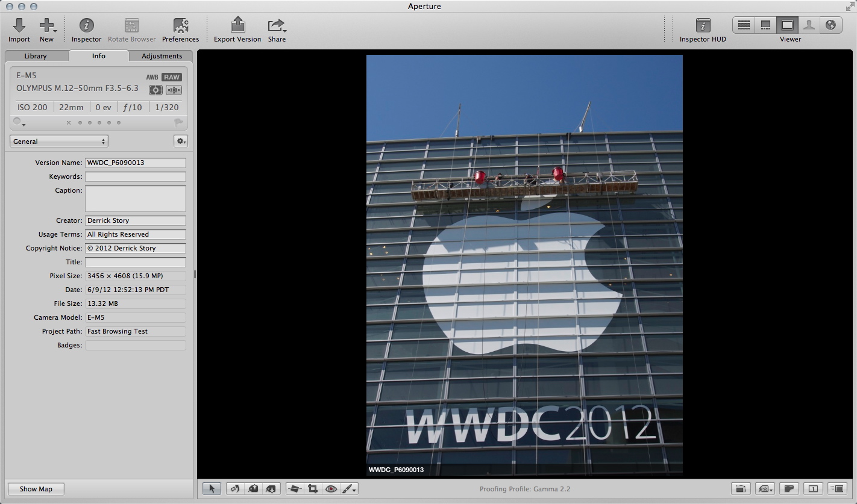Click the Show Map button
This screenshot has height=504, width=857.
pos(36,489)
